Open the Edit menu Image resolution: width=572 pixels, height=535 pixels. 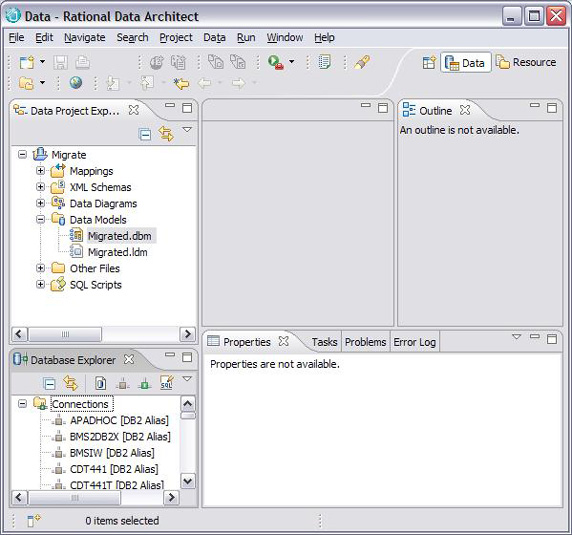(44, 38)
